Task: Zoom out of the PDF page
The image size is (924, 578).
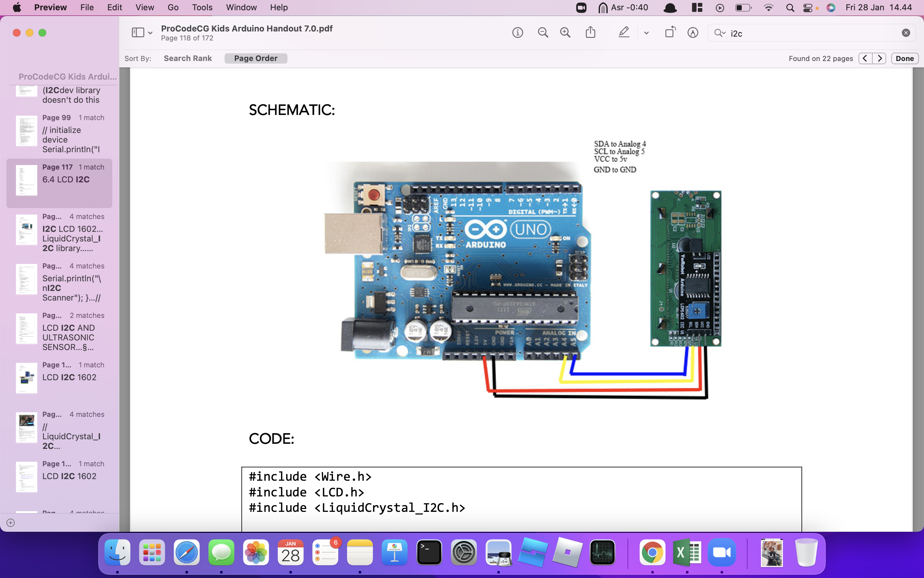Action: pos(543,33)
